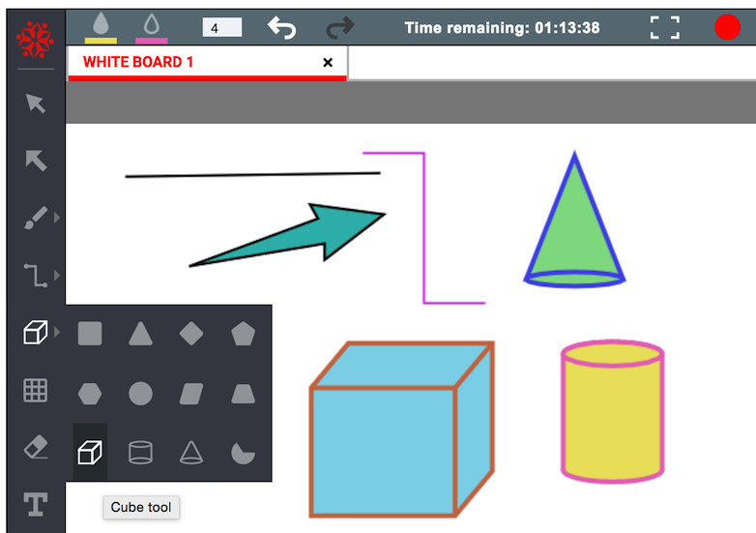Pick the Pentagon shape tool
The height and width of the screenshot is (533, 756).
pos(242,335)
